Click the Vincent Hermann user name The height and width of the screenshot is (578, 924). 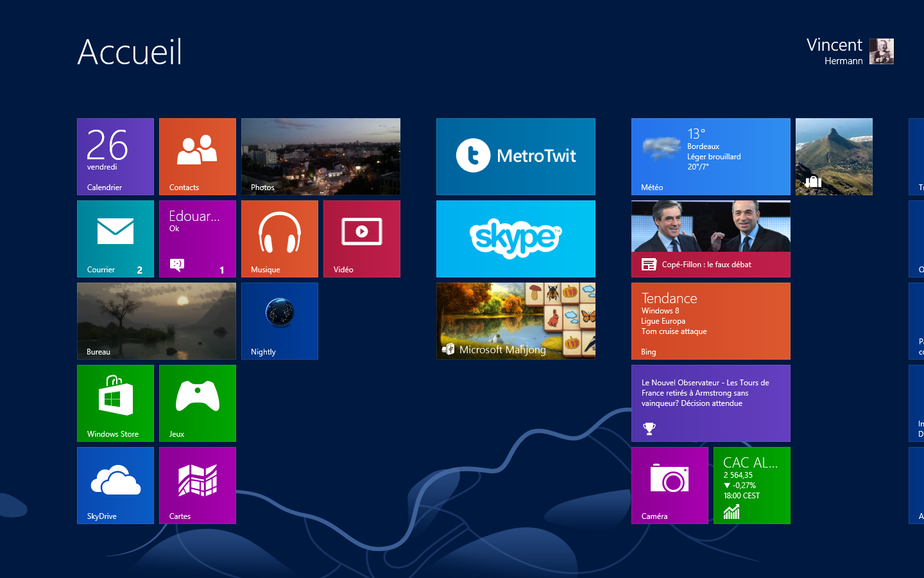coord(834,51)
